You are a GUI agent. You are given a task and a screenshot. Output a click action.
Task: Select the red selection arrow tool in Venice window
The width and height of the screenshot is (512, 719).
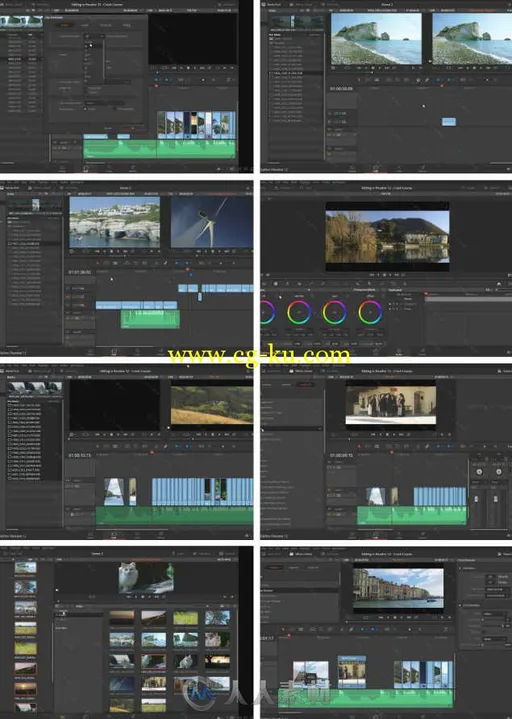pyautogui.click(x=283, y=630)
